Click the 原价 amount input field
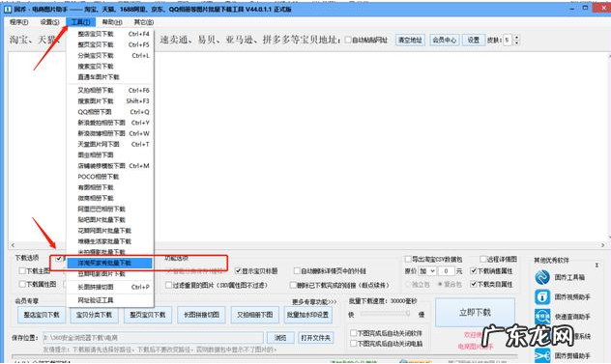Image resolution: width=611 pixels, height=364 pixels. [447, 271]
